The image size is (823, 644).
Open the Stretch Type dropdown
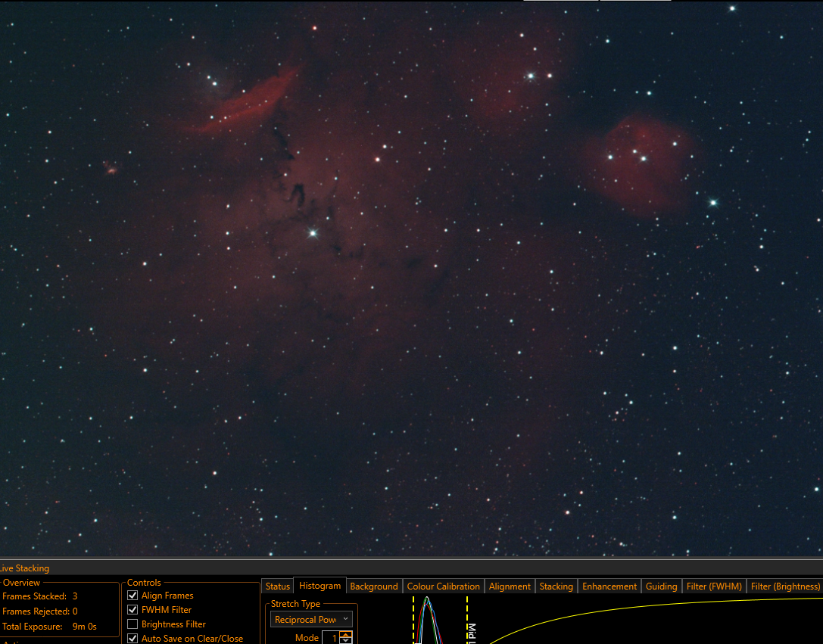pos(311,619)
